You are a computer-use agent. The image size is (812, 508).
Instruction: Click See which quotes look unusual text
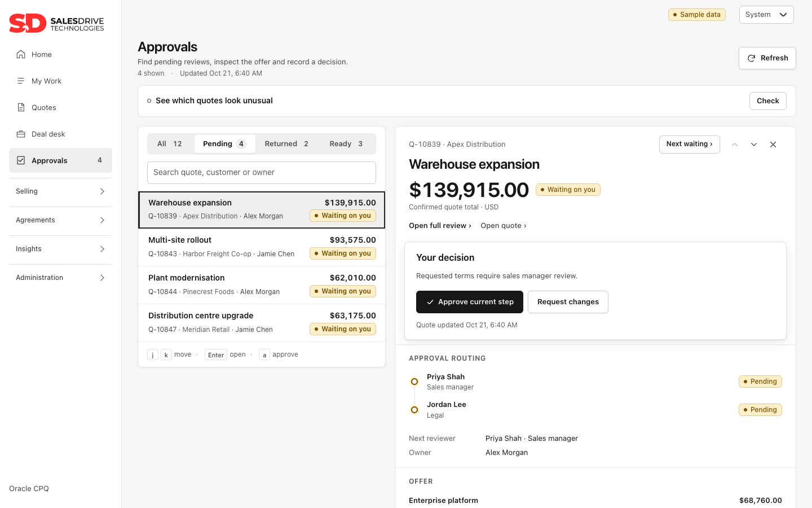214,101
